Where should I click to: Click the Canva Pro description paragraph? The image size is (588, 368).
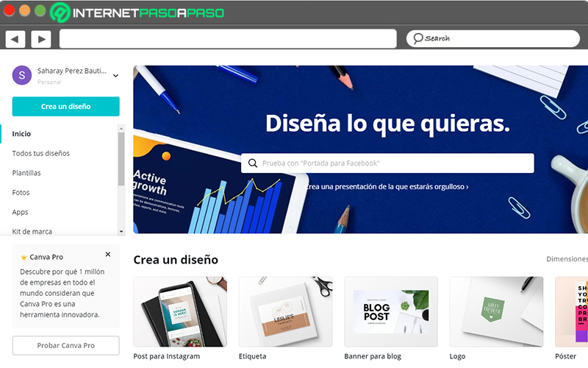tap(62, 293)
